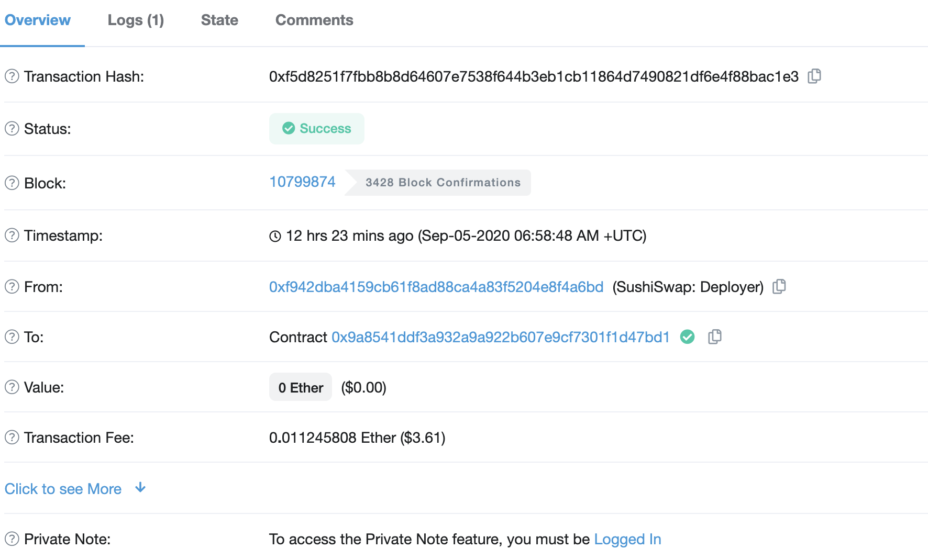Image resolution: width=928 pixels, height=560 pixels.
Task: Expand Click to see More section
Action: click(x=63, y=489)
